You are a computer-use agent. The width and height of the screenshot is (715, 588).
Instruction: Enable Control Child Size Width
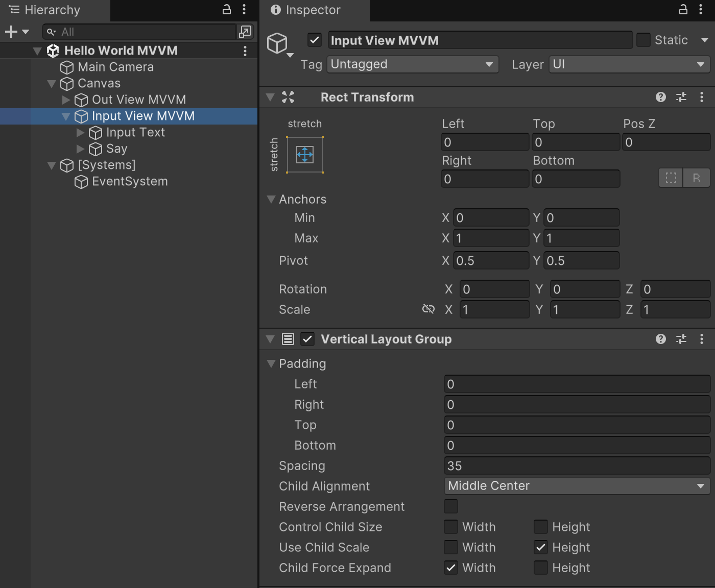click(x=451, y=527)
